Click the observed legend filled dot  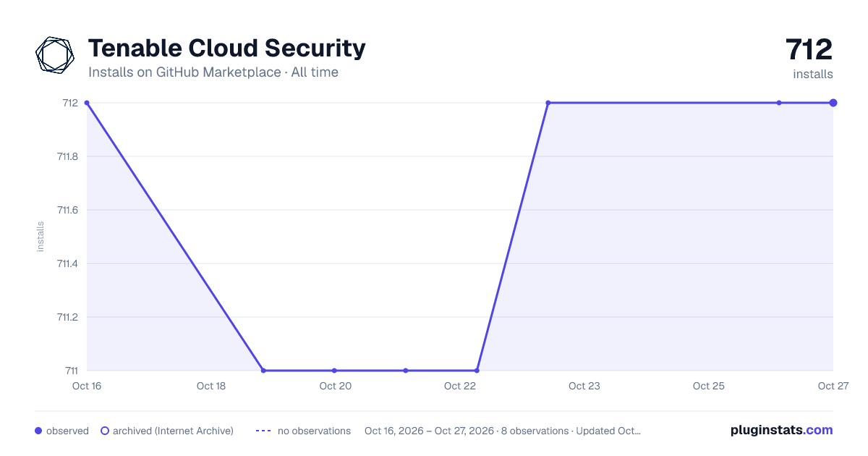38,431
